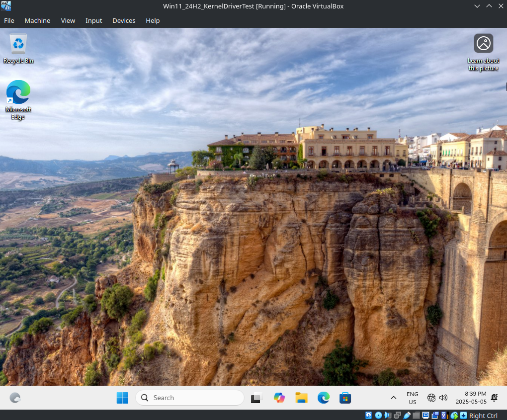
Task: Click the audio status icon in VirtualBox
Action: point(388,415)
